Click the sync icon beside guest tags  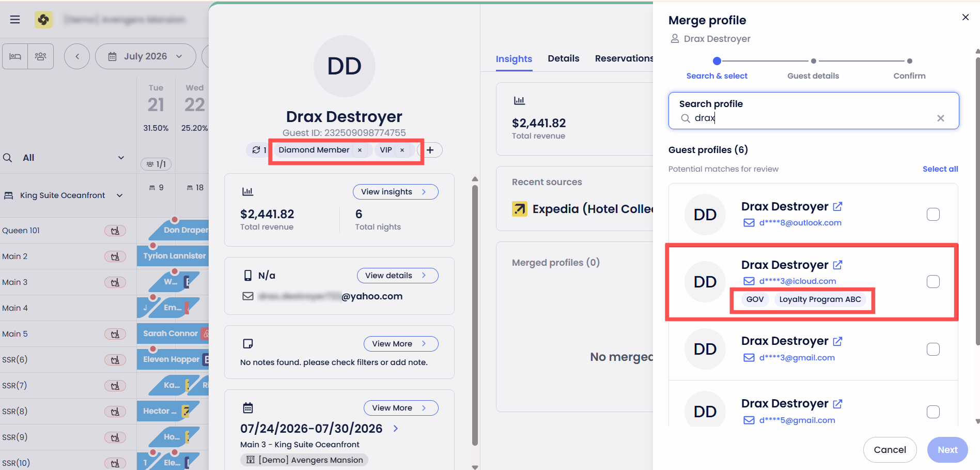coord(256,150)
